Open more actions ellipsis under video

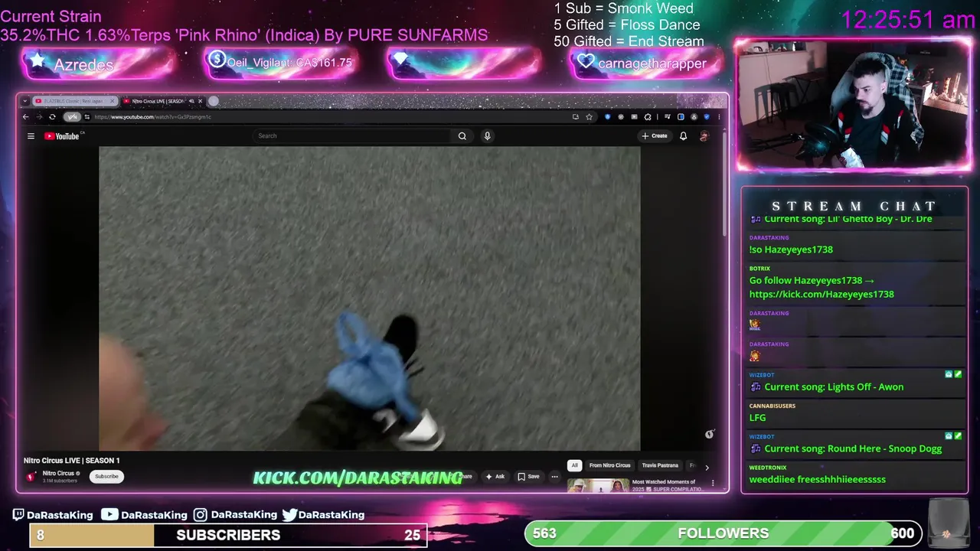554,477
